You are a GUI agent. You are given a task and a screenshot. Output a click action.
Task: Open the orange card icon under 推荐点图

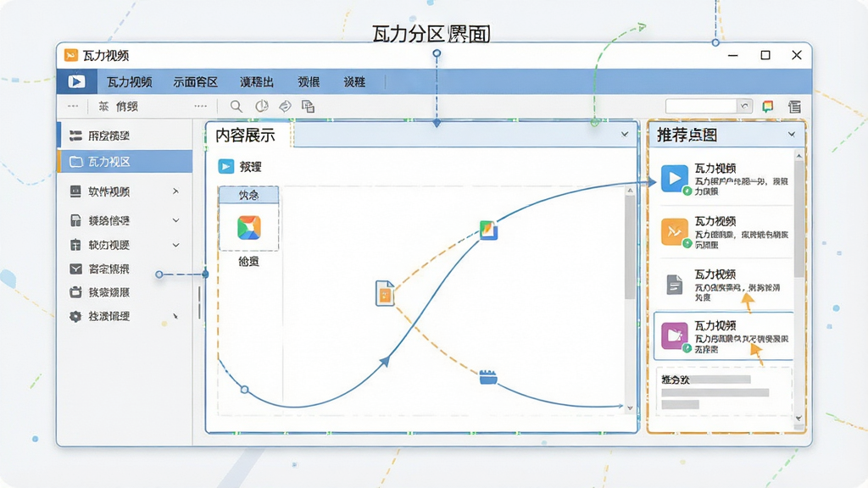pos(674,231)
